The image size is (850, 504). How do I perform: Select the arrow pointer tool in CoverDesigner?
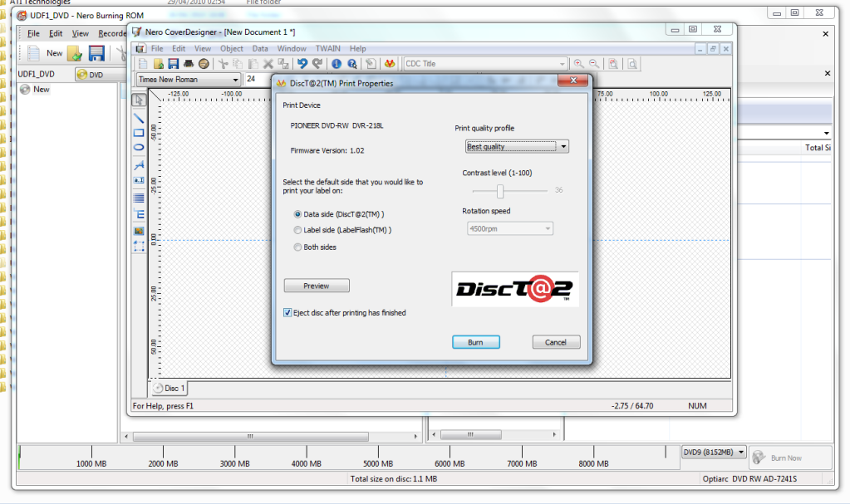pyautogui.click(x=139, y=100)
